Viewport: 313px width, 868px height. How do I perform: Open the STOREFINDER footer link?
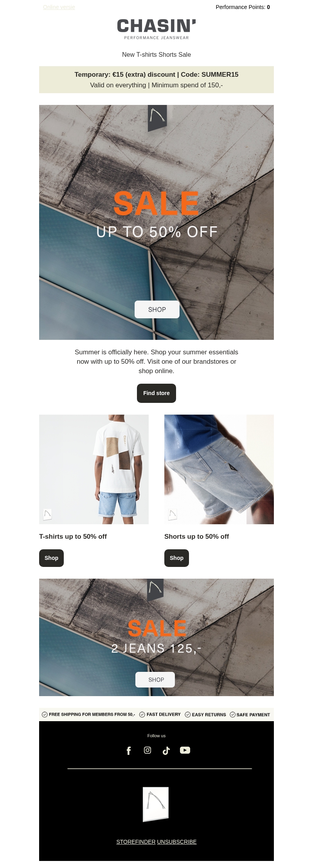coord(136,842)
